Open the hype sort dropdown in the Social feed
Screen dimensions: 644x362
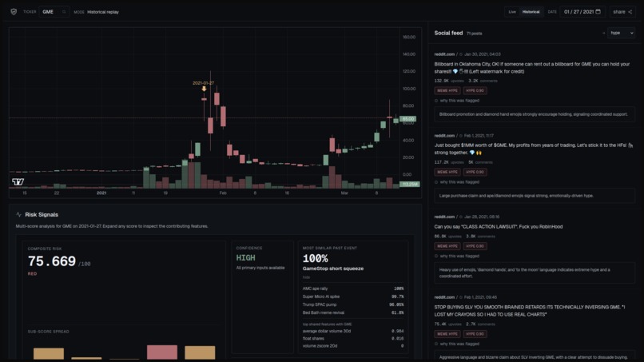622,33
